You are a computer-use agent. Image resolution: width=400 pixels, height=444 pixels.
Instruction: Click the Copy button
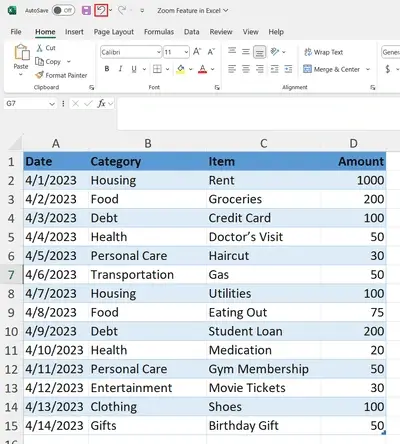pyautogui.click(x=48, y=62)
